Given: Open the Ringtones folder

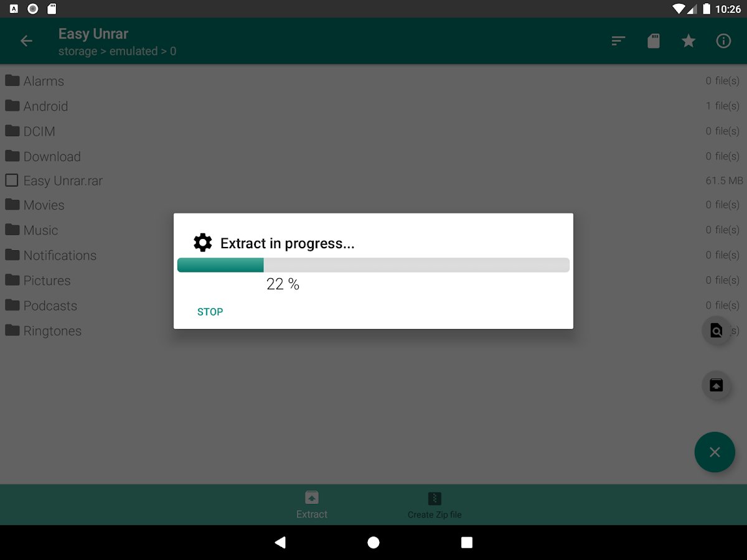Looking at the screenshot, I should coord(374,330).
